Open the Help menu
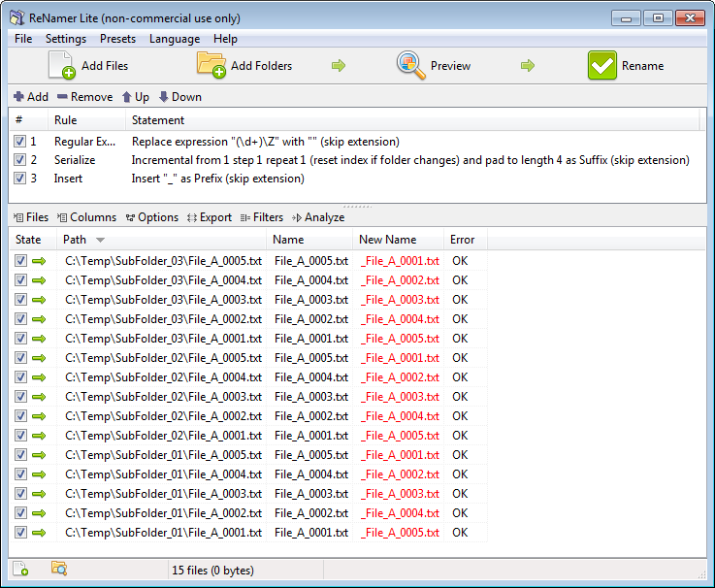Viewport: 715px width, 588px height. click(225, 39)
